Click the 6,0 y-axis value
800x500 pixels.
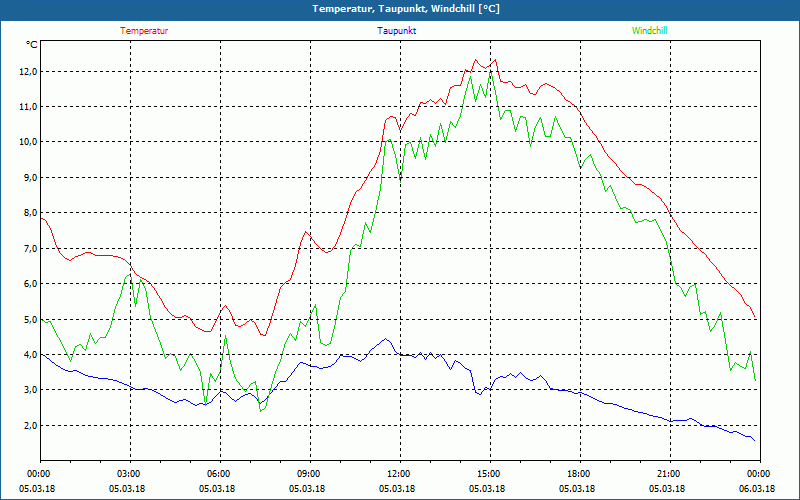click(x=30, y=284)
